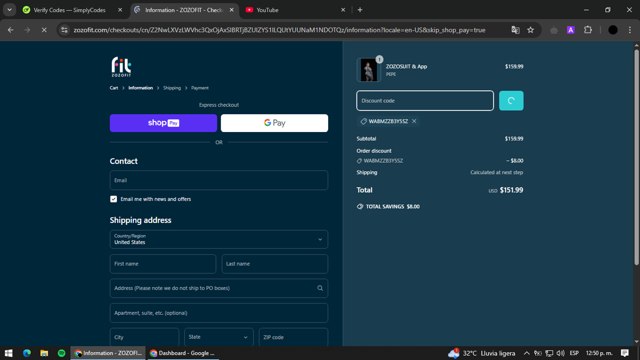Click the ZOZOSUIT product thumbnail
The width and height of the screenshot is (640, 360).
pyautogui.click(x=369, y=70)
